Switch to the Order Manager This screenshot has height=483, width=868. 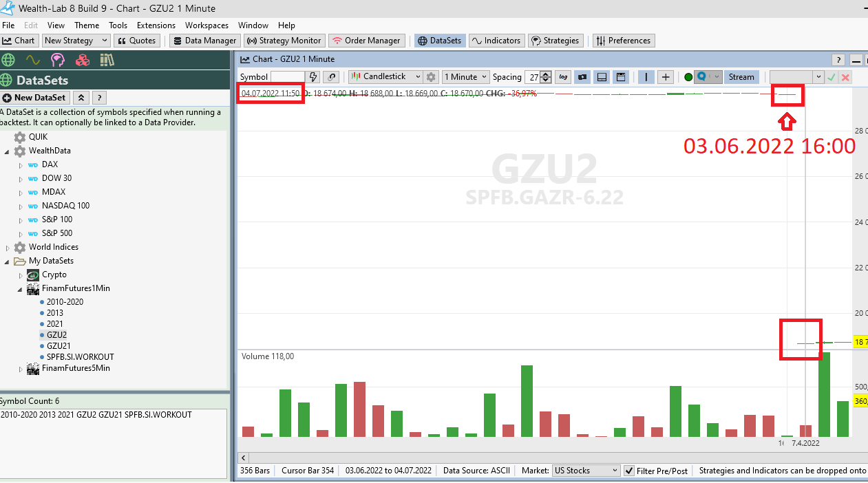coord(366,40)
